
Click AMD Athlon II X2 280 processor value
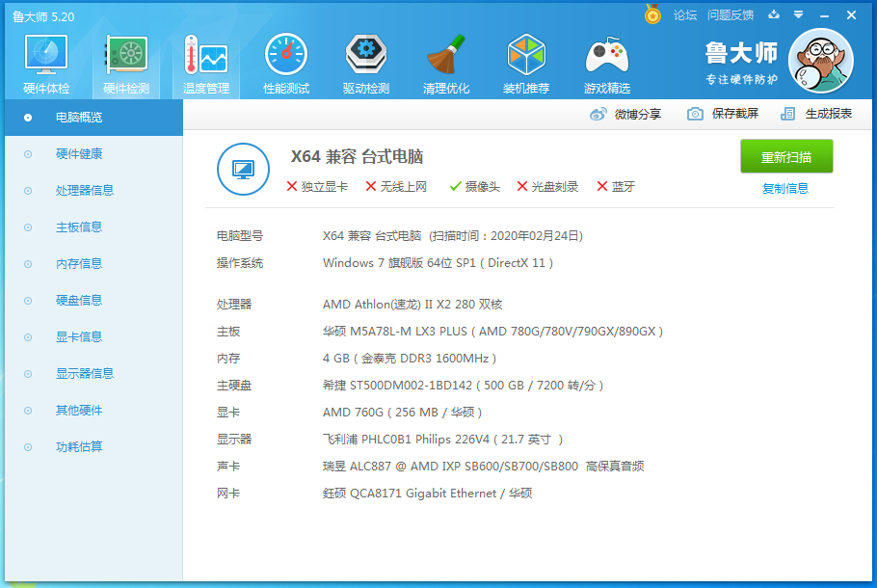coord(412,305)
